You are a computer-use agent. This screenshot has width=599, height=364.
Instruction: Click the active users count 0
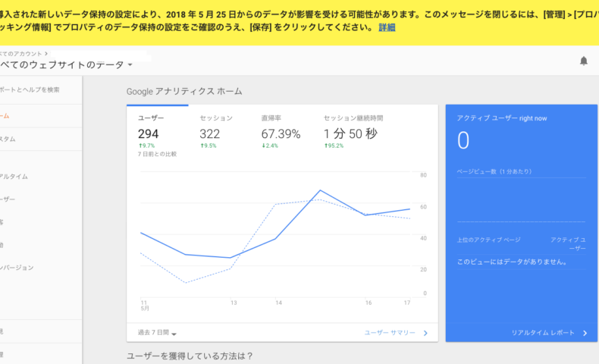pos(463,140)
